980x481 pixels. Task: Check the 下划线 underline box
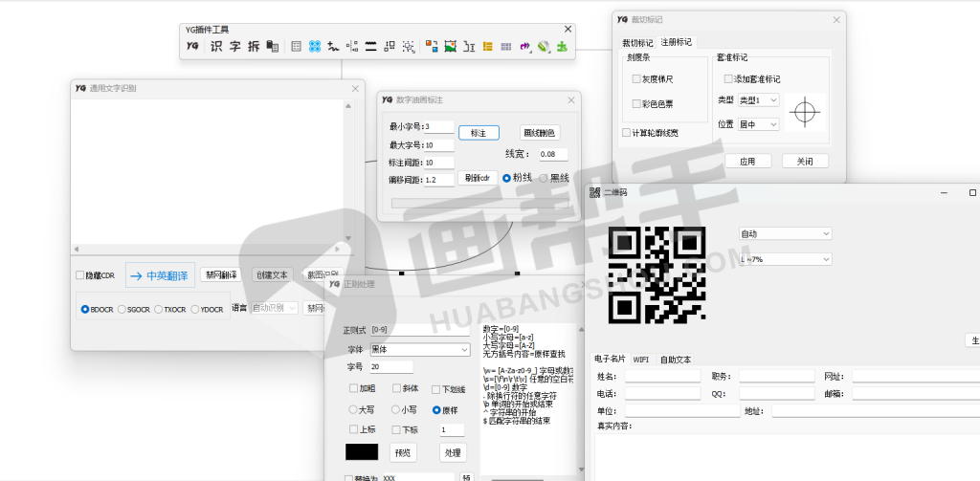436,390
